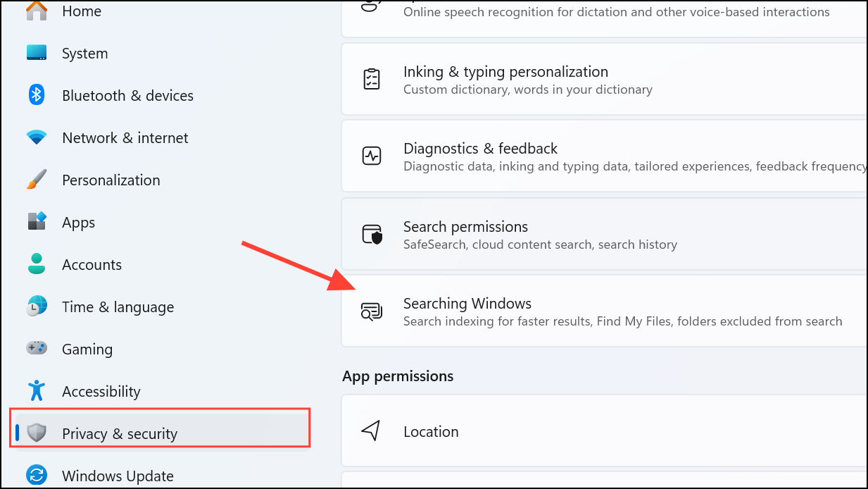Open Location app permission
Image resolution: width=868 pixels, height=489 pixels.
[x=604, y=431]
